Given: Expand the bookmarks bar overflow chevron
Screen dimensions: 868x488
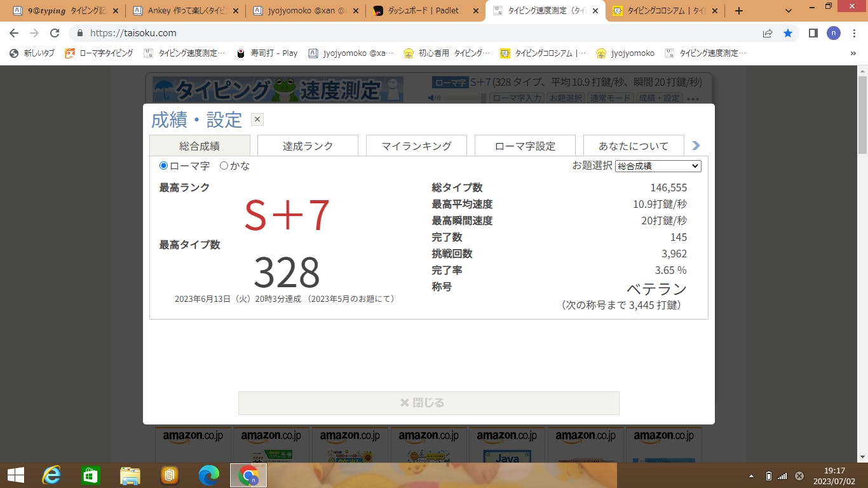Looking at the screenshot, I should [x=853, y=53].
